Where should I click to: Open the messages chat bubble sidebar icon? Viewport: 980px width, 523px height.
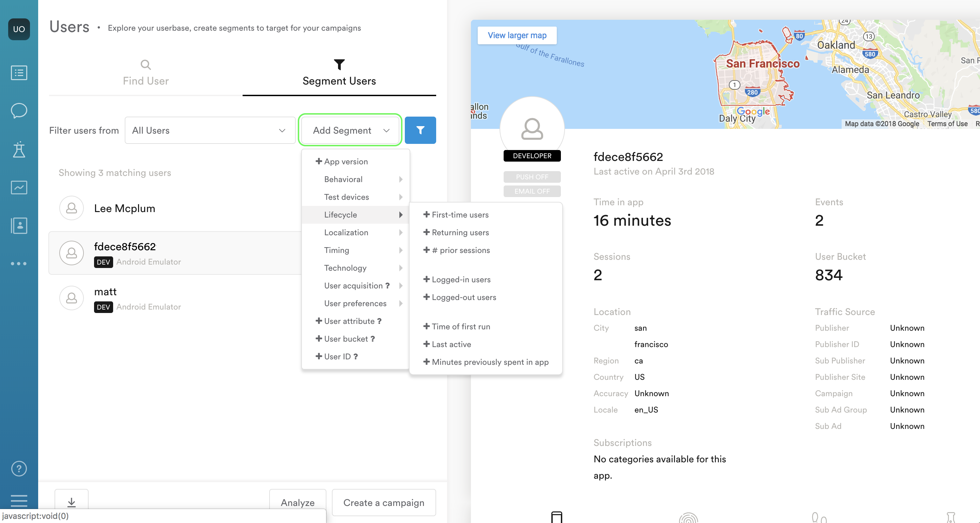pos(19,111)
